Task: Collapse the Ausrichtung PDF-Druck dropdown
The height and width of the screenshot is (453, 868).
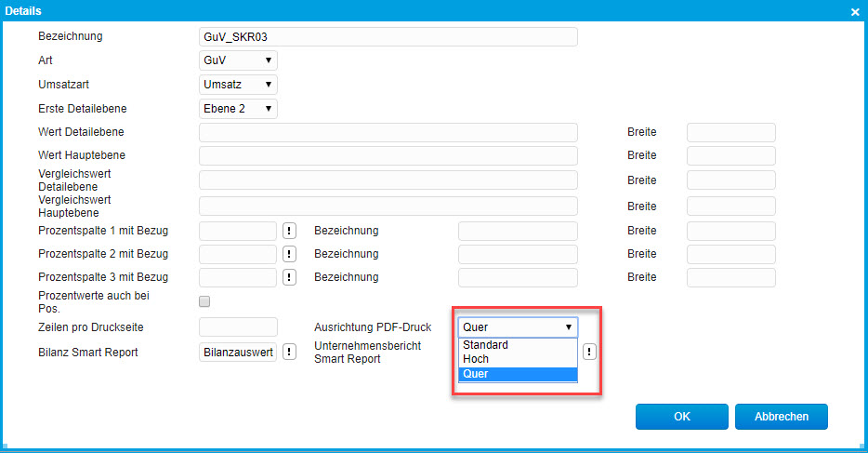Action: pos(518,327)
